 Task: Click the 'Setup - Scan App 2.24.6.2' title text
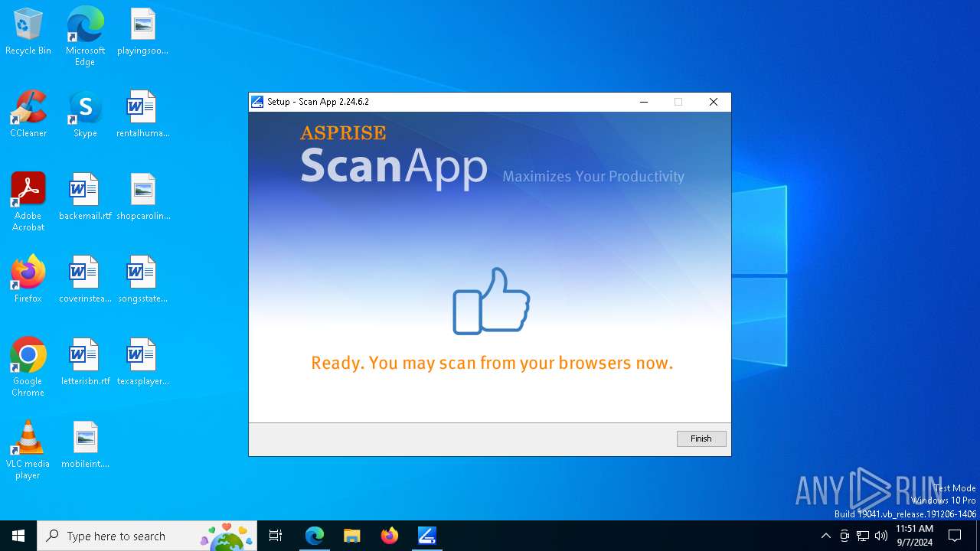pyautogui.click(x=318, y=102)
